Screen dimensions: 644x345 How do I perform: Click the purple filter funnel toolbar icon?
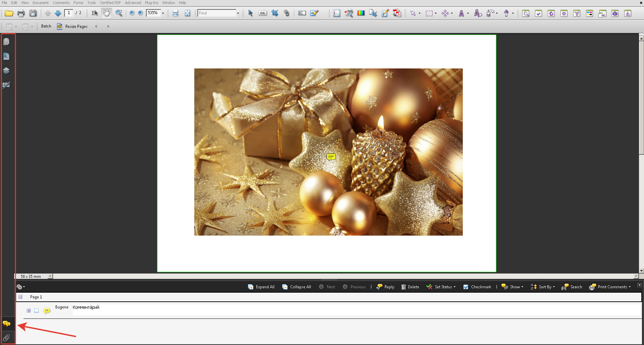pyautogui.click(x=577, y=13)
